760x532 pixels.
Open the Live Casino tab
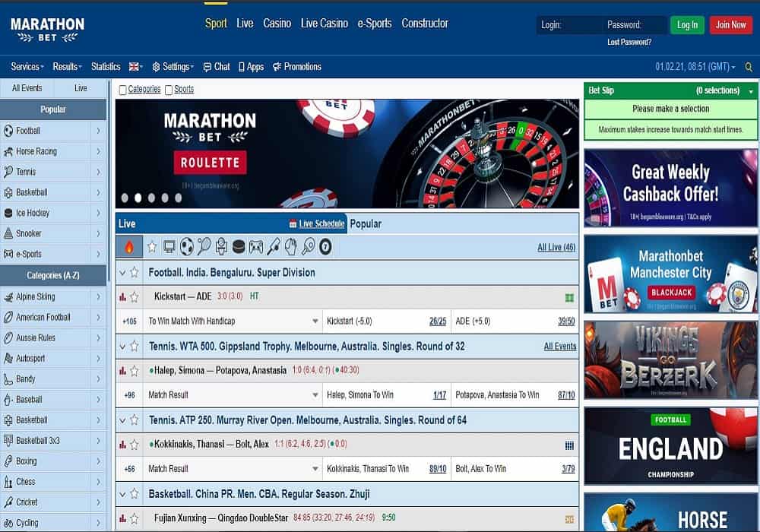325,24
